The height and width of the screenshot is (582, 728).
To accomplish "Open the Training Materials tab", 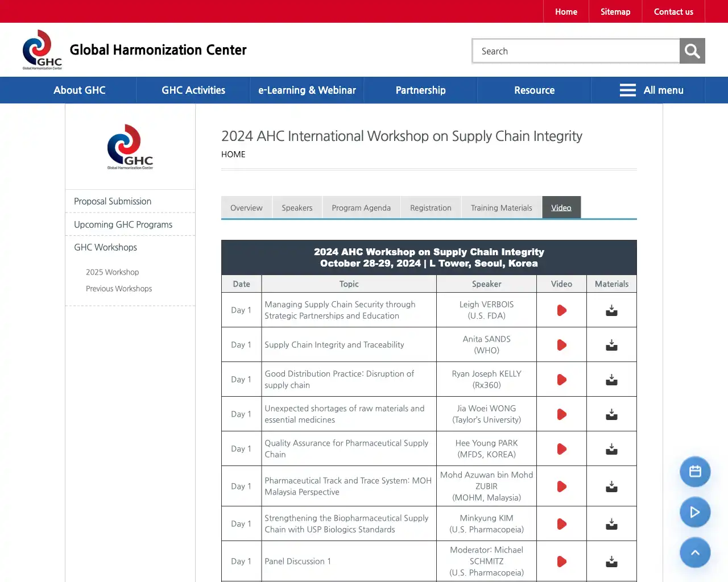I will point(501,207).
